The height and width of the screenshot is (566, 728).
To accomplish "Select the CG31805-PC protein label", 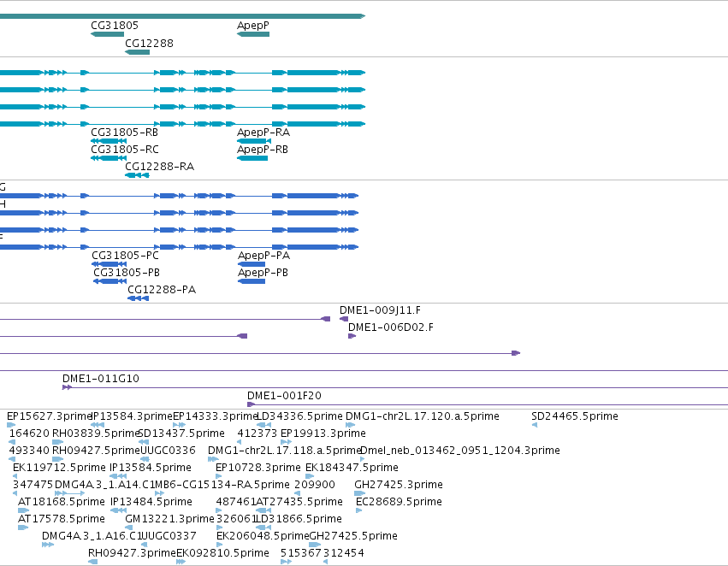I will pos(126,256).
